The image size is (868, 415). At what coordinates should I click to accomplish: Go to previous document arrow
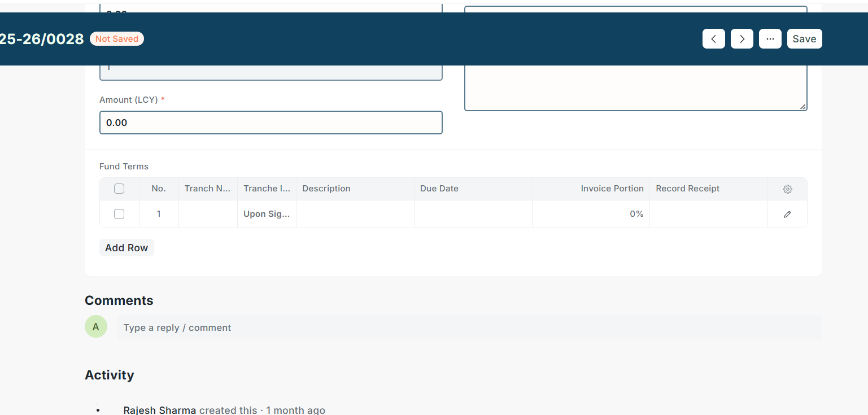[713, 39]
